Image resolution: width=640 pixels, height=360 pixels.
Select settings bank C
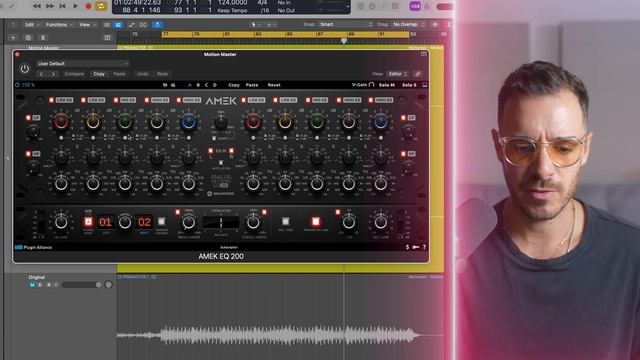206,85
